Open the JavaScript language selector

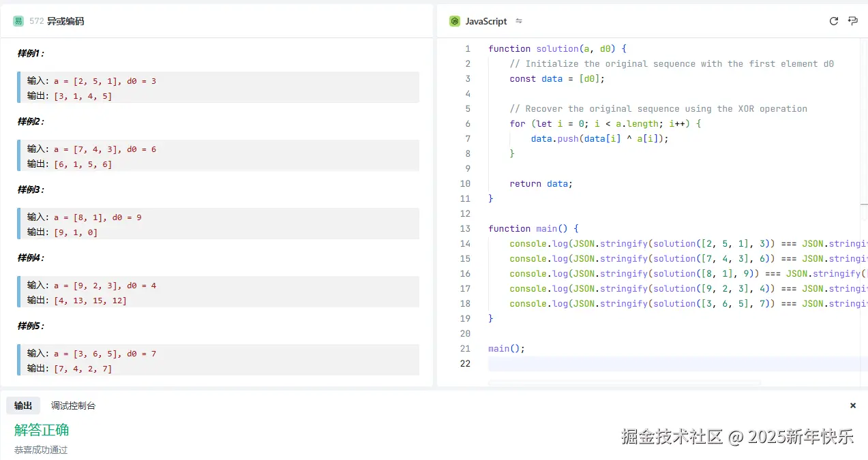(x=485, y=21)
